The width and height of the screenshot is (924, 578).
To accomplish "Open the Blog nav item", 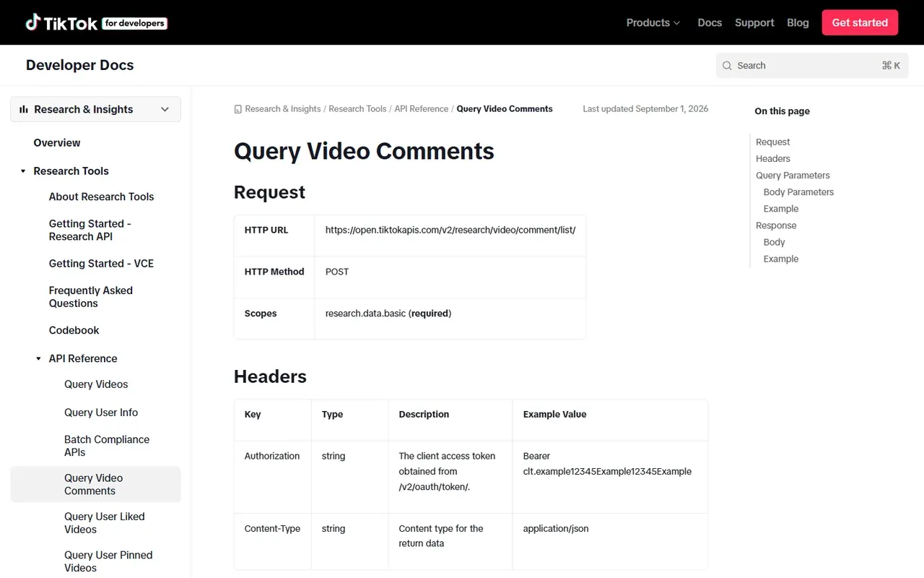I will pyautogui.click(x=798, y=22).
